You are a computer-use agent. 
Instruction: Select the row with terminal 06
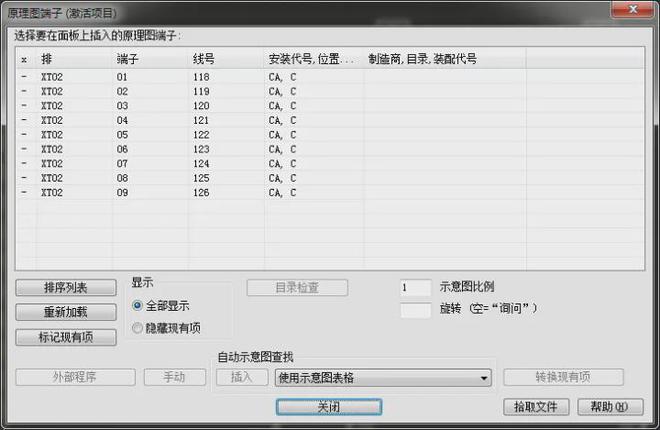pos(330,149)
